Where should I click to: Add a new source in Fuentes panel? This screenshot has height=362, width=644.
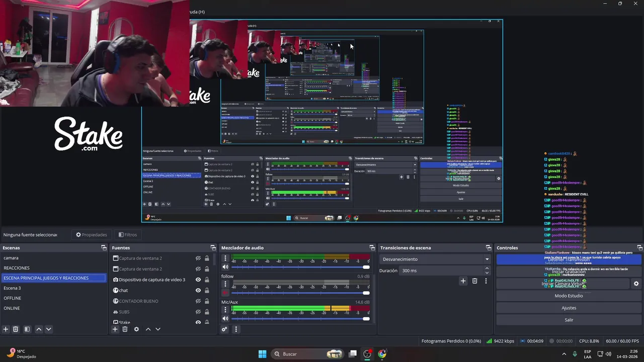(115, 329)
